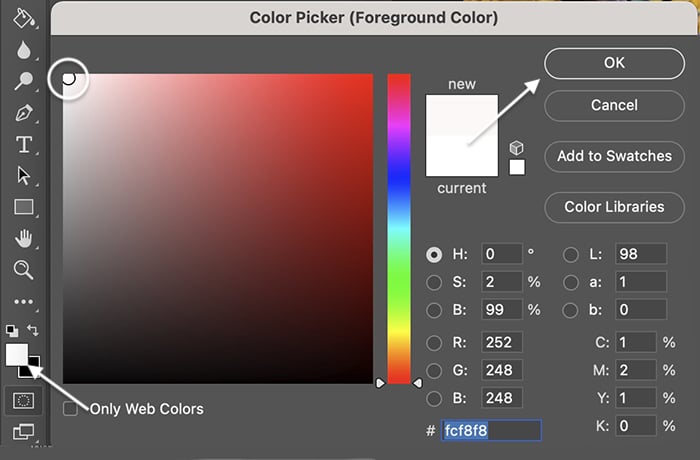Image resolution: width=700 pixels, height=460 pixels.
Task: Select the Dodge tool
Action: click(23, 81)
